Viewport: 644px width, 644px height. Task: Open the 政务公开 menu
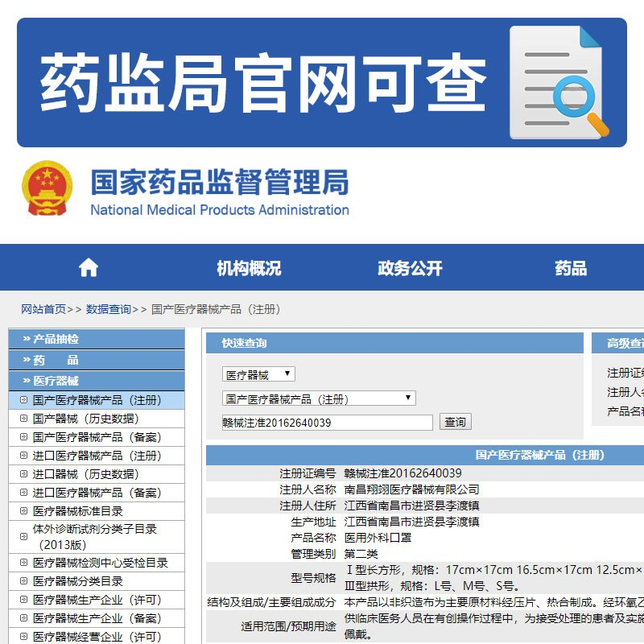click(410, 268)
